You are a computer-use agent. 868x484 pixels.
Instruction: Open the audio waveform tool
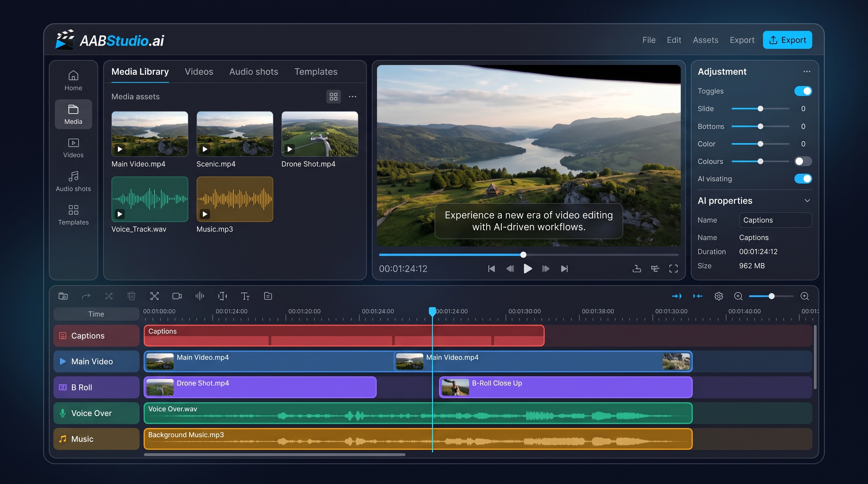(x=200, y=296)
